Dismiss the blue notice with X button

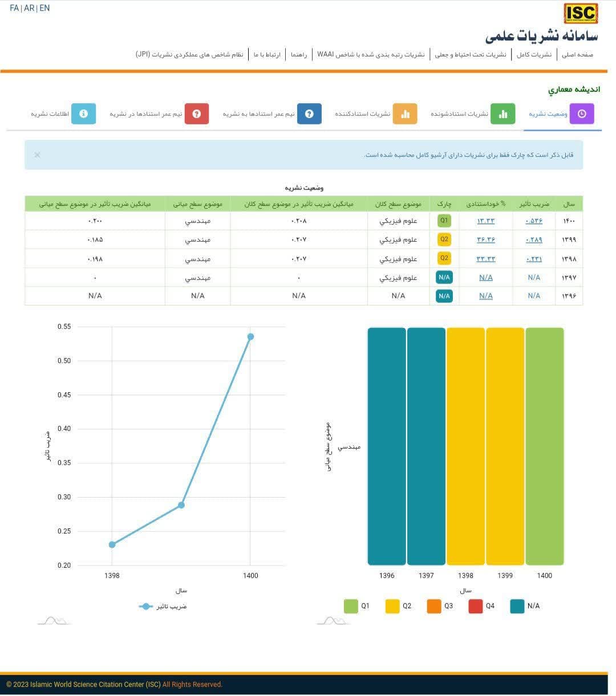pos(37,155)
